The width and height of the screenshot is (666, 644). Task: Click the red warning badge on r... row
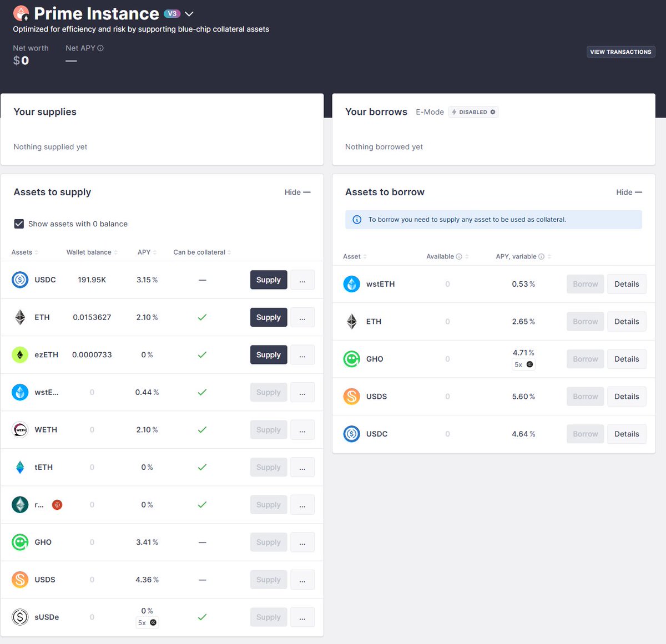coord(57,505)
